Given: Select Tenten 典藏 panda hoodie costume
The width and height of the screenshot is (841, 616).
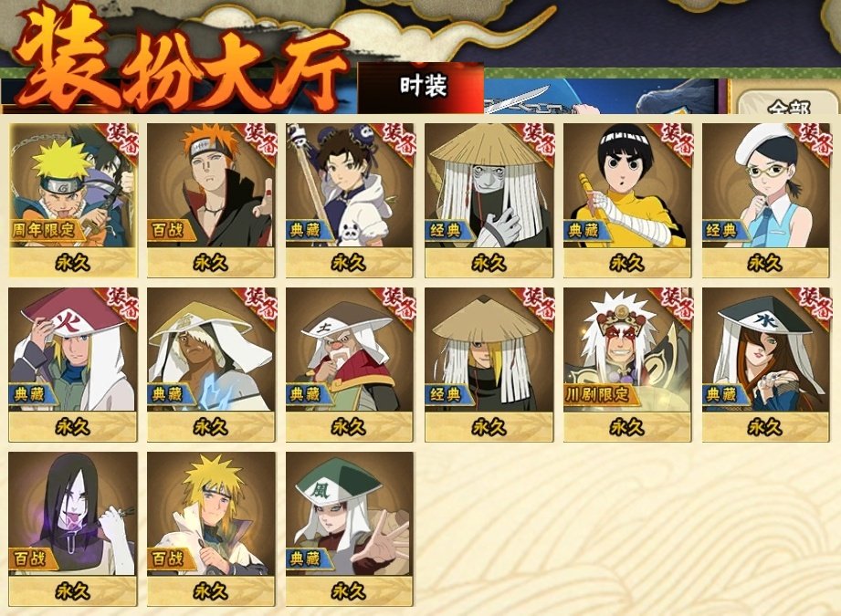Looking at the screenshot, I should (350, 201).
